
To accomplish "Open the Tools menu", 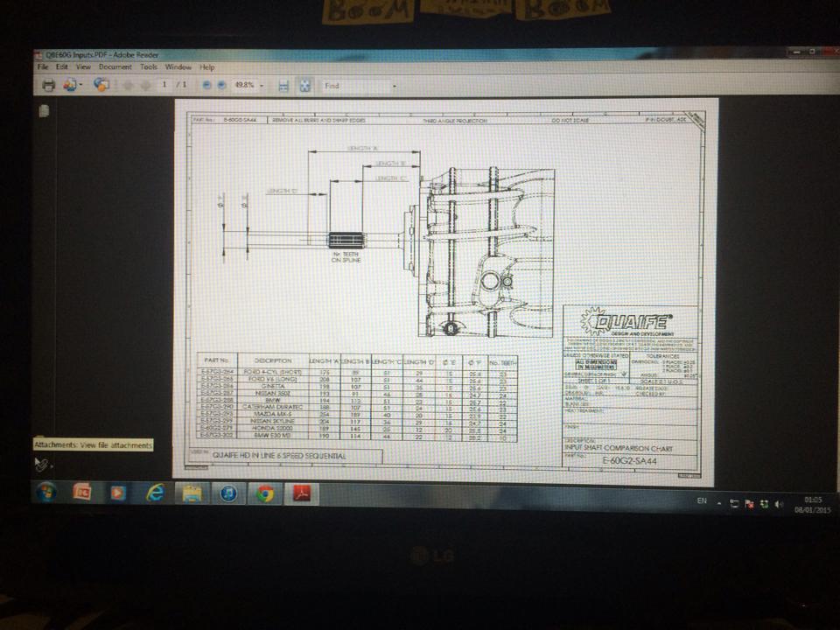I will click(x=149, y=67).
